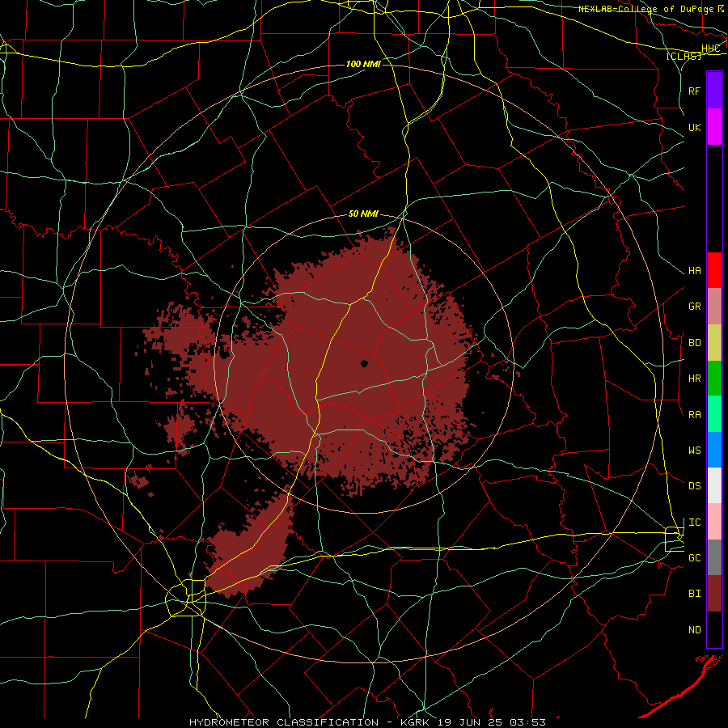
Task: Click the IC legend label
Action: pyautogui.click(x=695, y=523)
